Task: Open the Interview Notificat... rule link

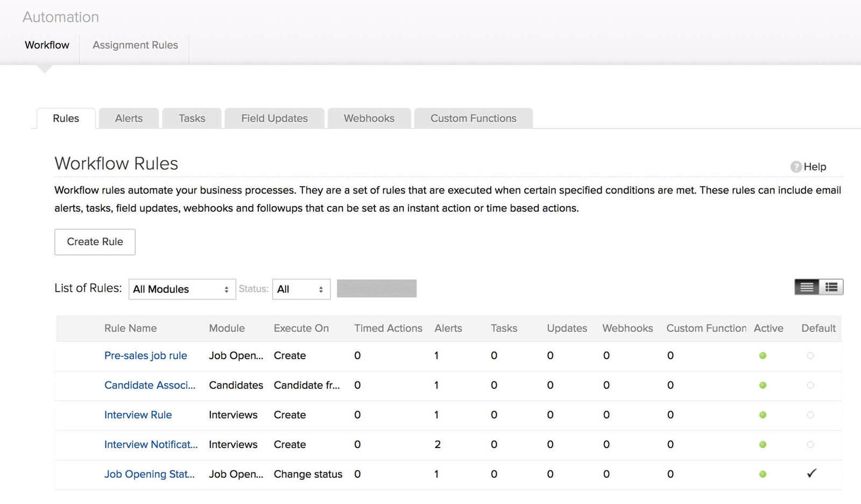Action: [151, 444]
